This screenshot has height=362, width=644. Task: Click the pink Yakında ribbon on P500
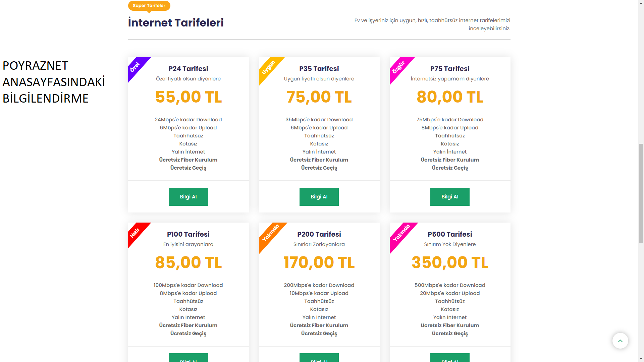click(401, 233)
